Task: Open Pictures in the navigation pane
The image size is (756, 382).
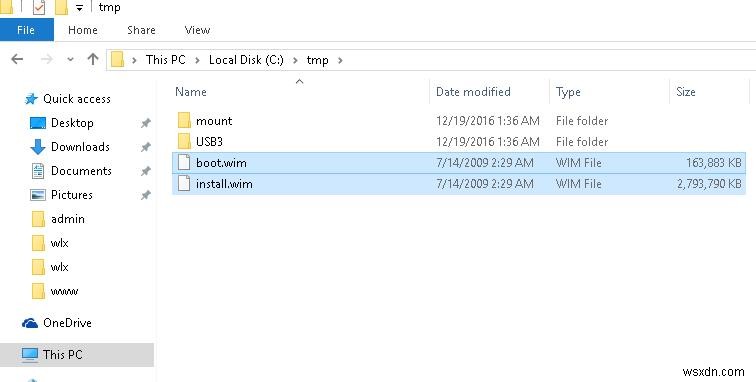Action: [x=71, y=195]
